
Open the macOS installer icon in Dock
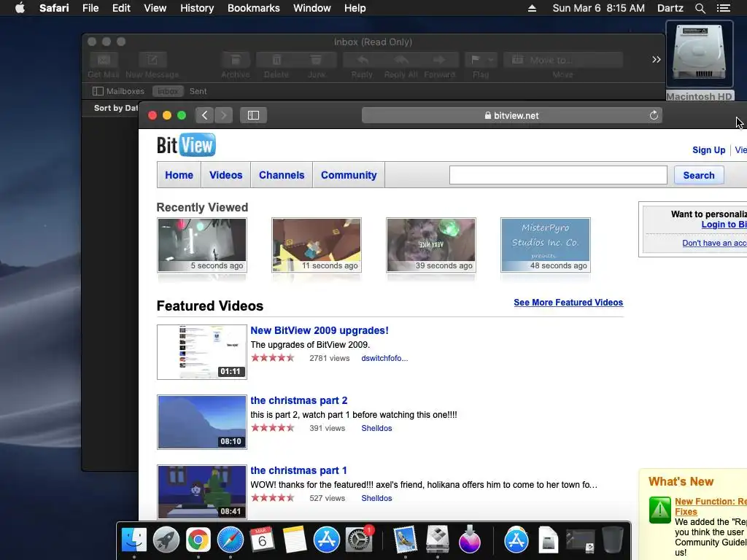470,540
